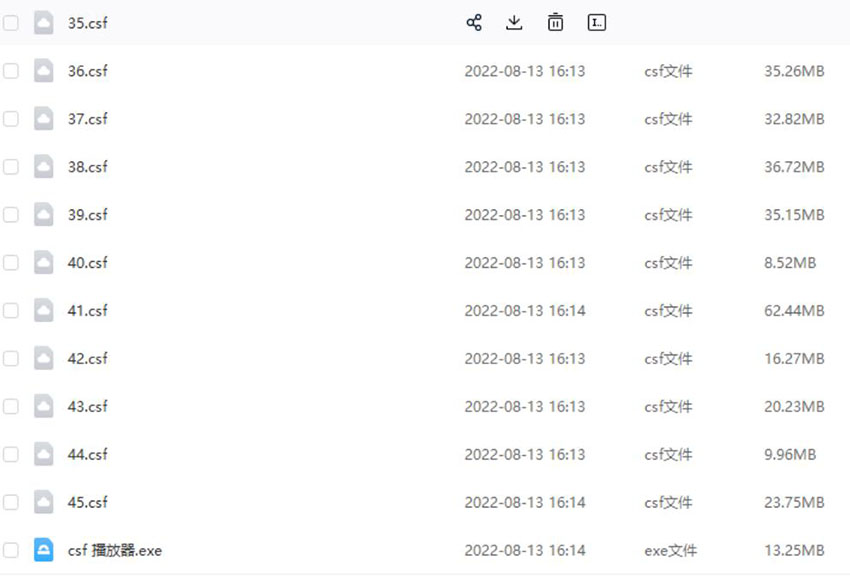850x577 pixels.
Task: Tick the 42.csf checkbox
Action: click(11, 358)
